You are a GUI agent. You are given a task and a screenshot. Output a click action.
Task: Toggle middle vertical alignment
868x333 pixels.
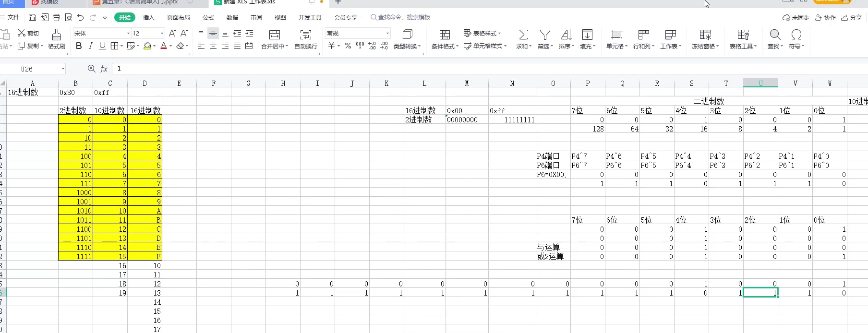point(213,33)
